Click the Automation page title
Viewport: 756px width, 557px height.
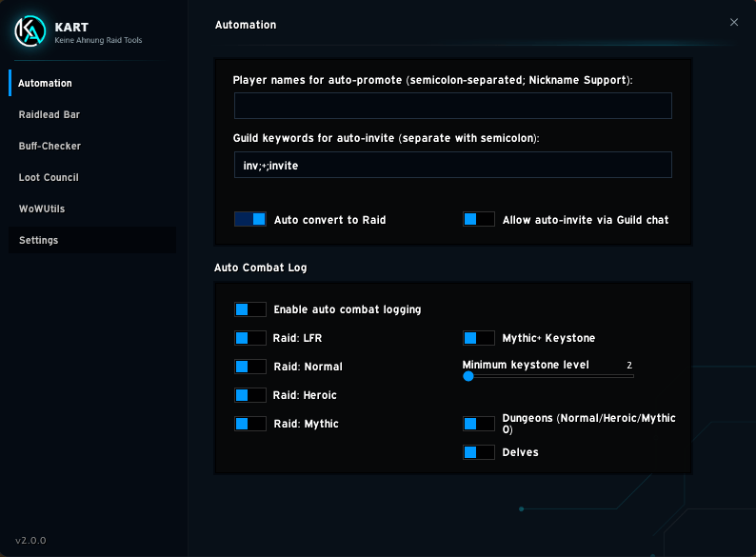(246, 25)
